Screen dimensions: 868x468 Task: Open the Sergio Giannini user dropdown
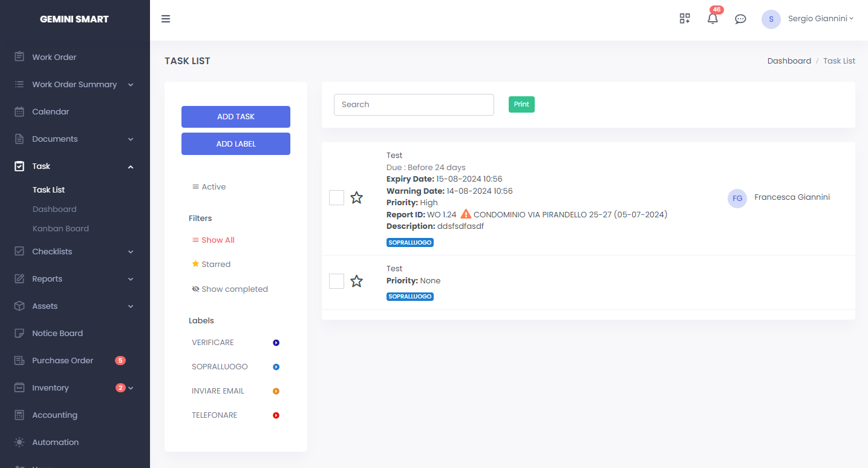(821, 19)
